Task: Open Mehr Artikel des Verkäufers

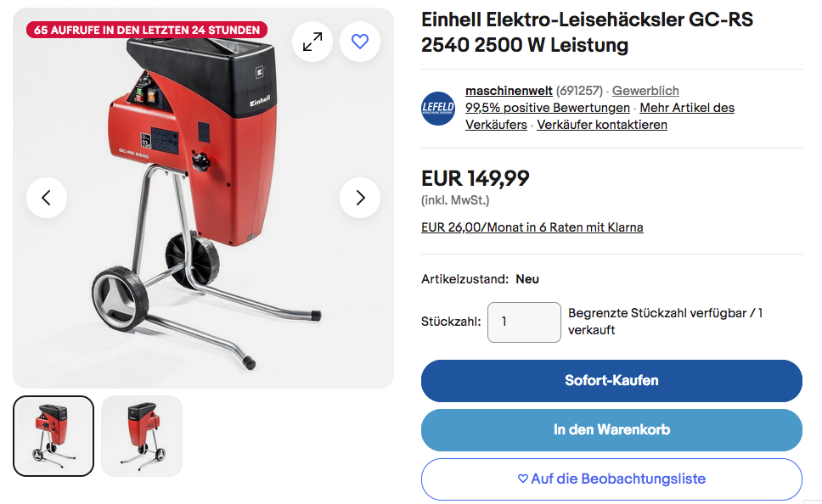Action: 600,115
